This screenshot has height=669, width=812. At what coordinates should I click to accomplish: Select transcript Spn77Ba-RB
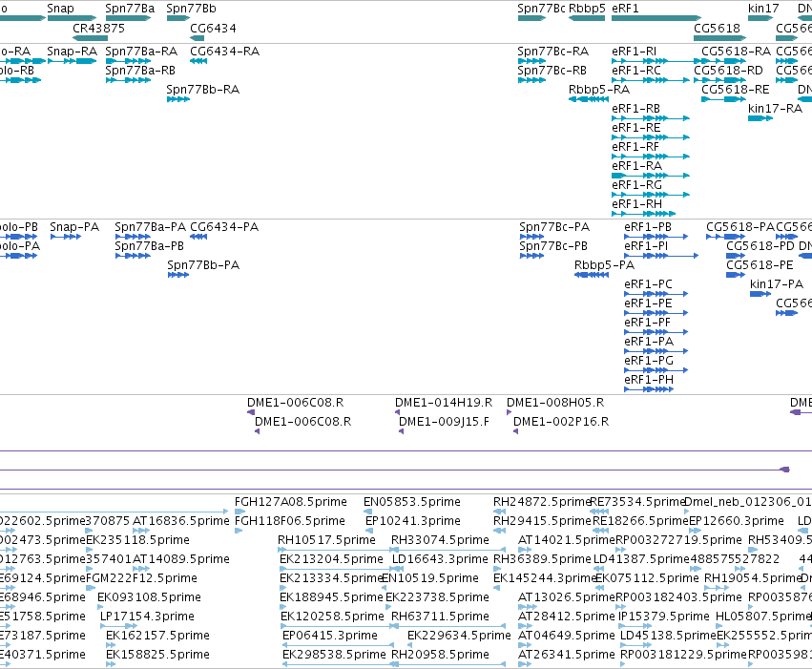click(128, 80)
